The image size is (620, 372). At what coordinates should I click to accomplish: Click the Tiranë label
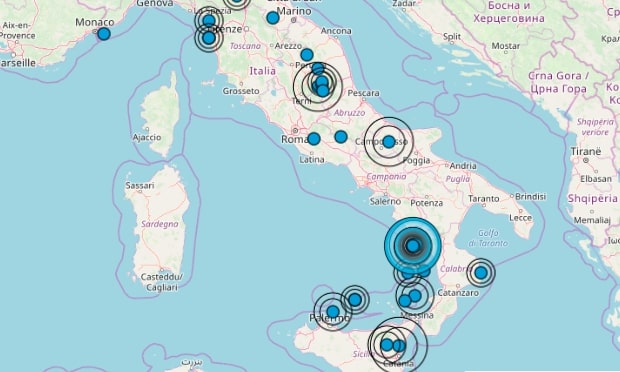point(586,151)
